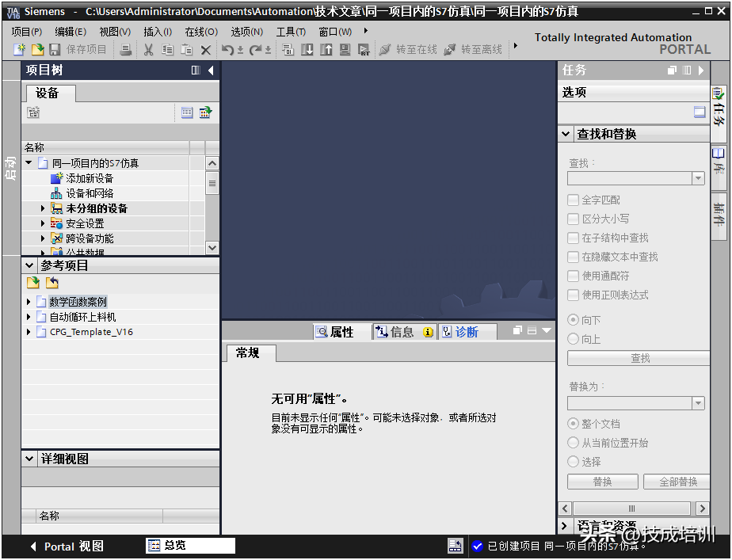Collapse the 参考项目 section
The width and height of the screenshot is (732, 560).
(x=29, y=265)
